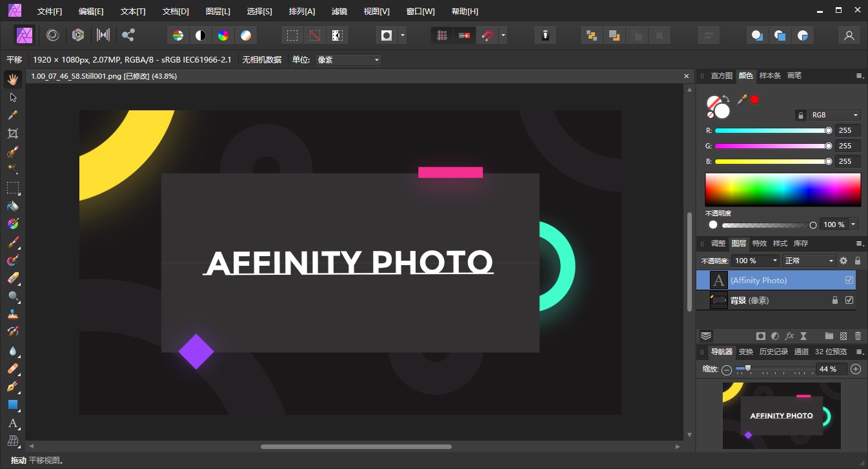
Task: Switch to the 通道 tab
Action: [801, 352]
